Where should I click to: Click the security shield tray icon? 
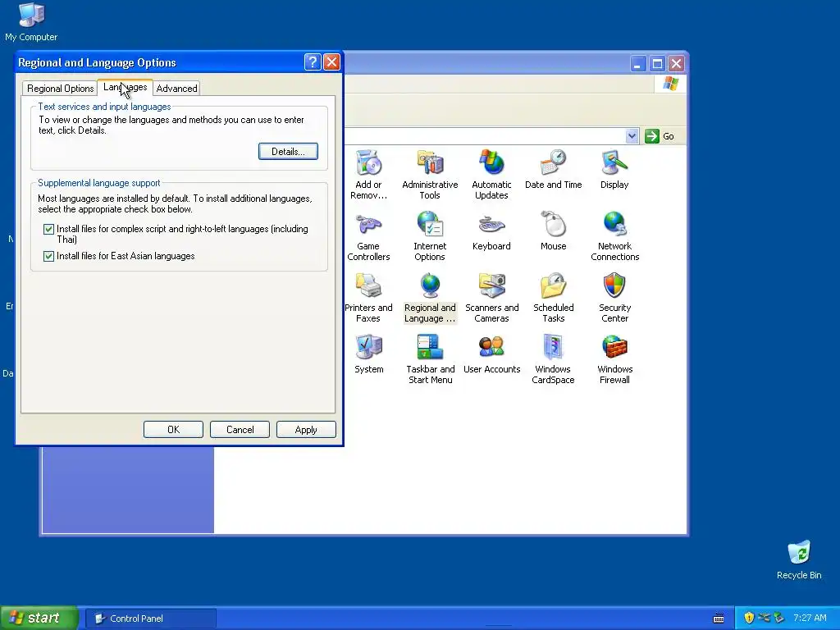(749, 618)
